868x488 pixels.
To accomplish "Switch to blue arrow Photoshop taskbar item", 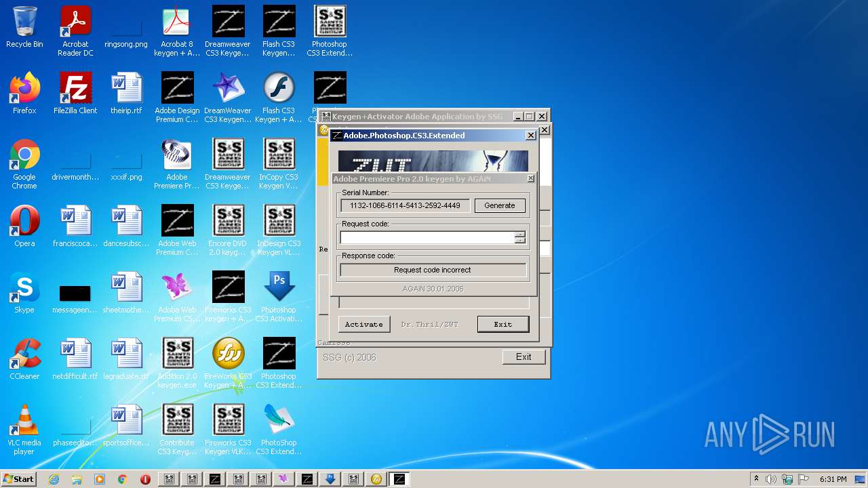I will pyautogui.click(x=330, y=479).
